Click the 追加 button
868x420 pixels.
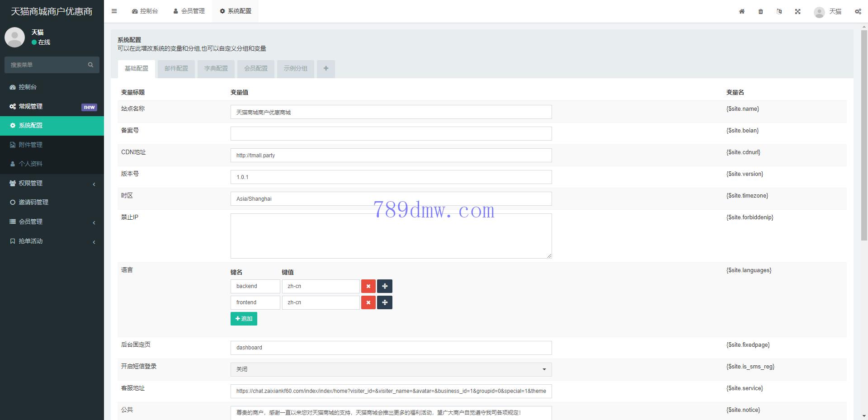click(x=244, y=319)
